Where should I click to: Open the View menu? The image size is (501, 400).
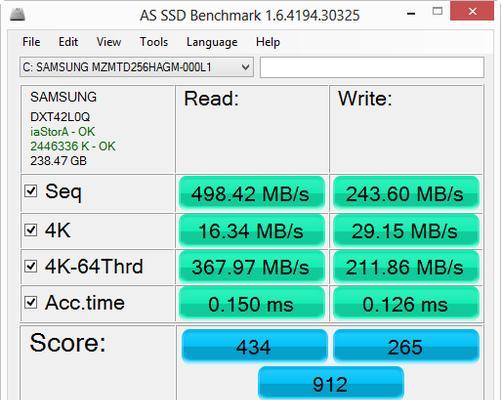point(109,42)
